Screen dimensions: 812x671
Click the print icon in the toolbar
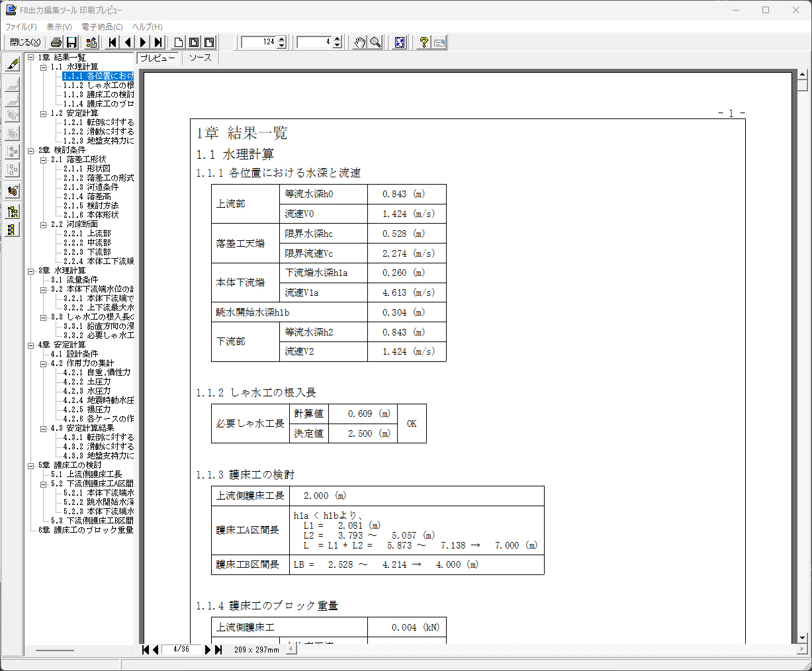click(56, 42)
